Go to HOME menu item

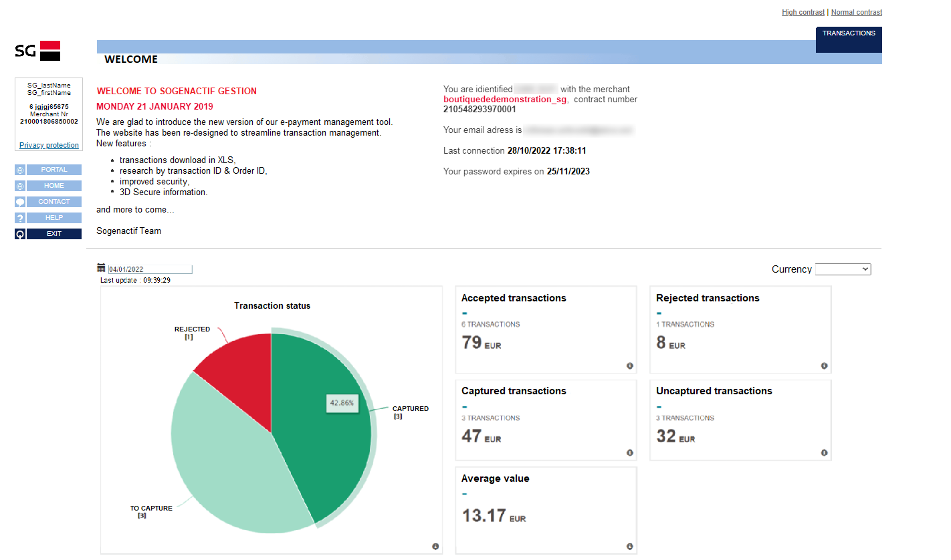[x=54, y=186]
